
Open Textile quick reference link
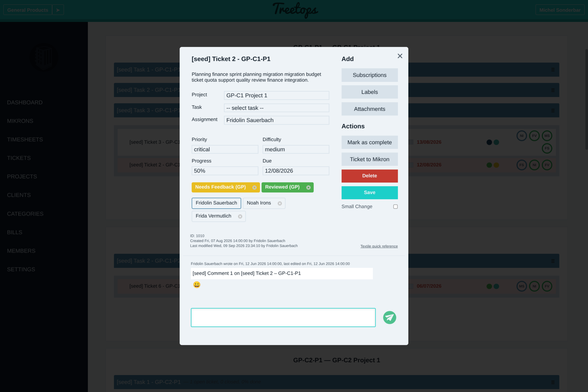(x=379, y=246)
